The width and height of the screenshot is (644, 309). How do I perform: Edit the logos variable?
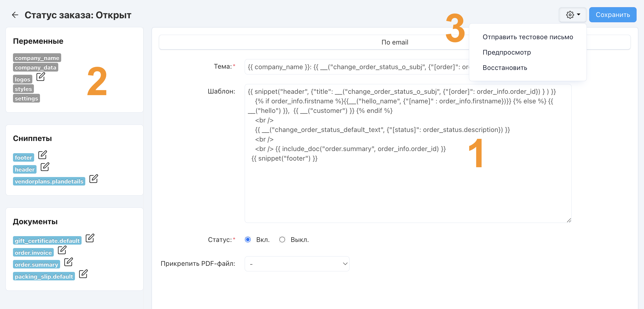pos(41,77)
